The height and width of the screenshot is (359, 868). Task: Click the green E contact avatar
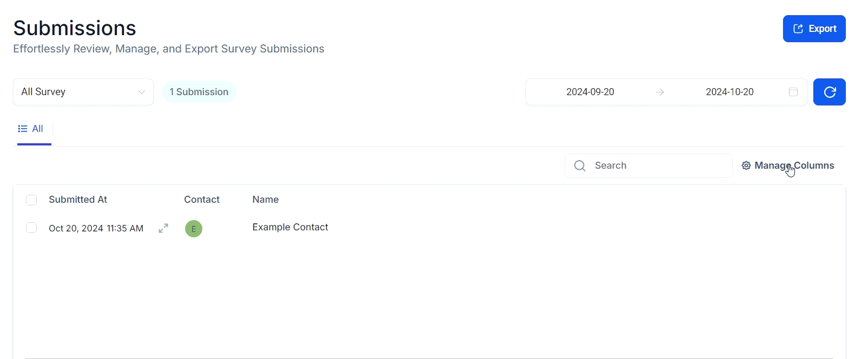coord(194,229)
